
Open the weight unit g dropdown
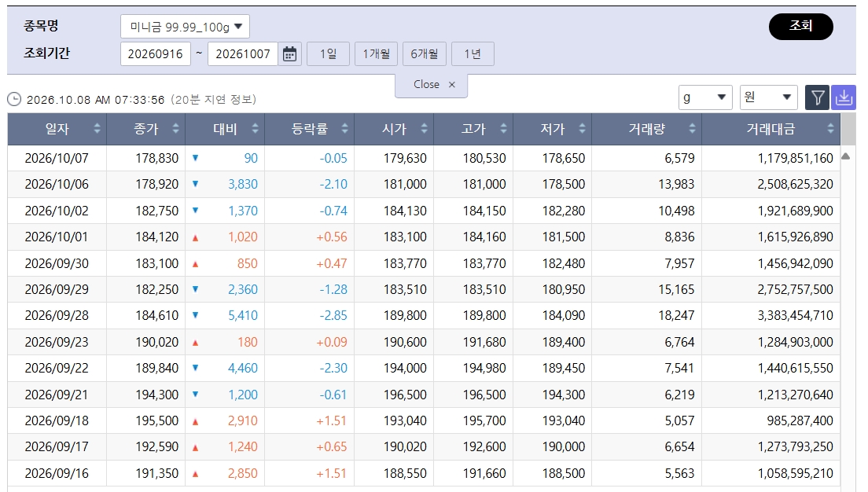[705, 97]
